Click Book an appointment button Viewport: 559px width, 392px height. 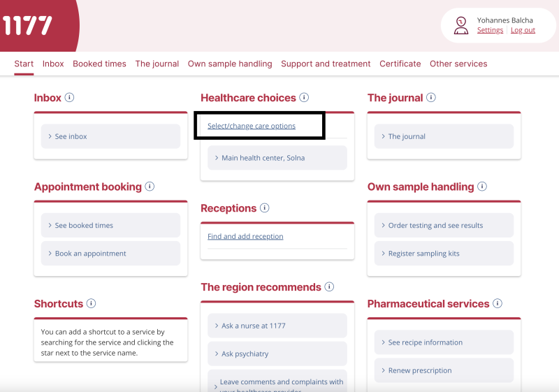[x=90, y=254]
